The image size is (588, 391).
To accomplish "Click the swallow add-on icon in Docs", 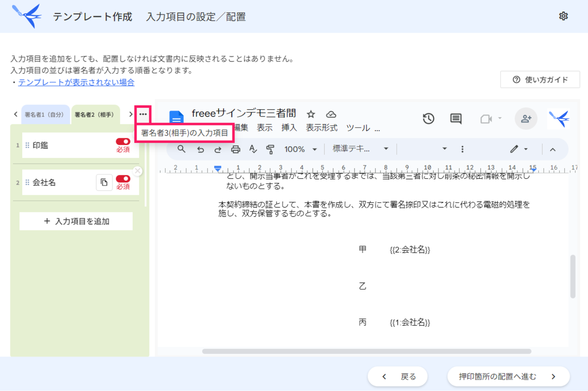I will click(559, 119).
